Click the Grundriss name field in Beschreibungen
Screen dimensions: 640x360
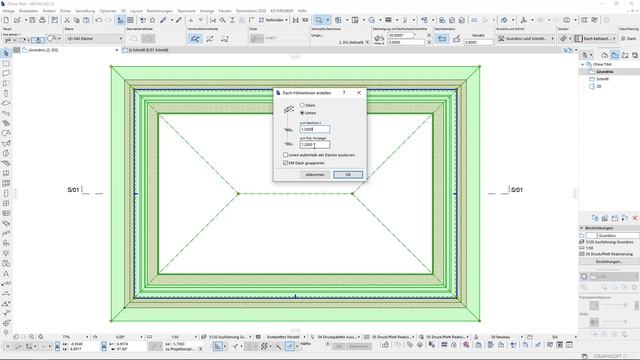(x=618, y=236)
